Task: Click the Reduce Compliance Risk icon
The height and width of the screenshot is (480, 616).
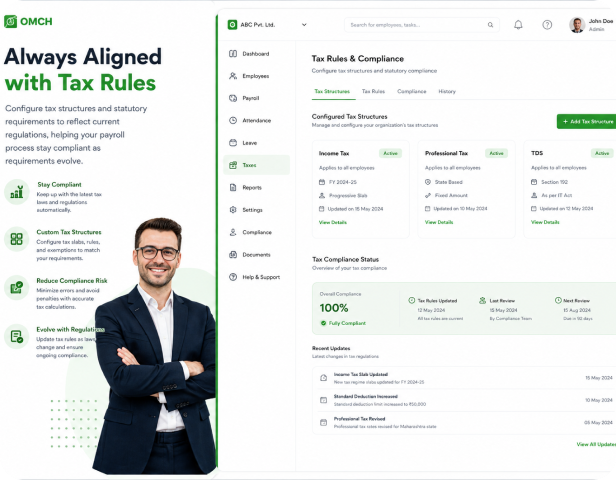Action: tap(16, 288)
